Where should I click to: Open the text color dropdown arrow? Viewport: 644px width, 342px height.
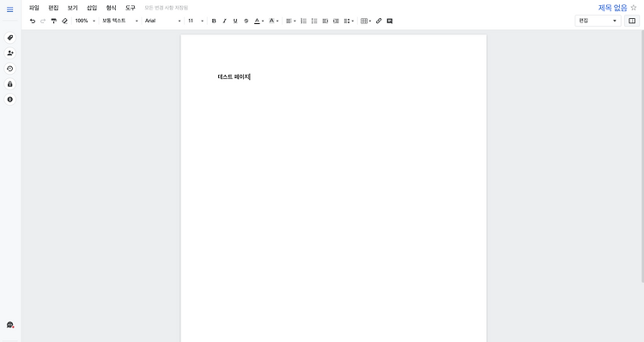(x=263, y=21)
